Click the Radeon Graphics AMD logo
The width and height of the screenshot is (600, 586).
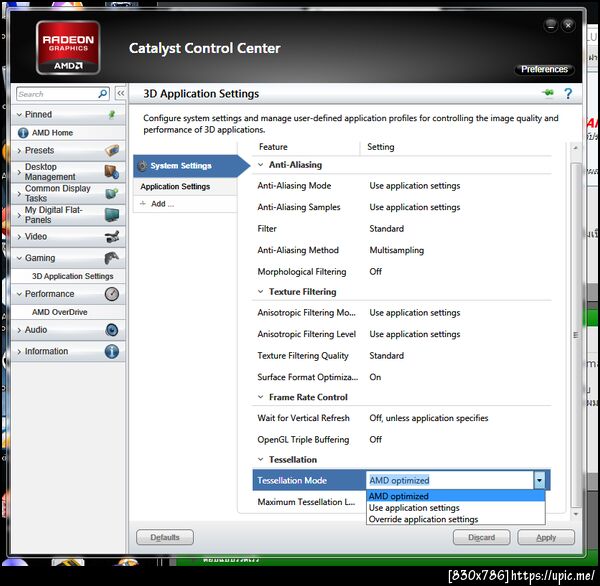point(68,48)
